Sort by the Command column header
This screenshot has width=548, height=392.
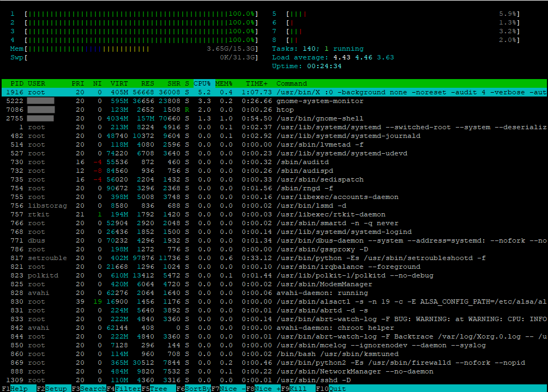coord(292,83)
